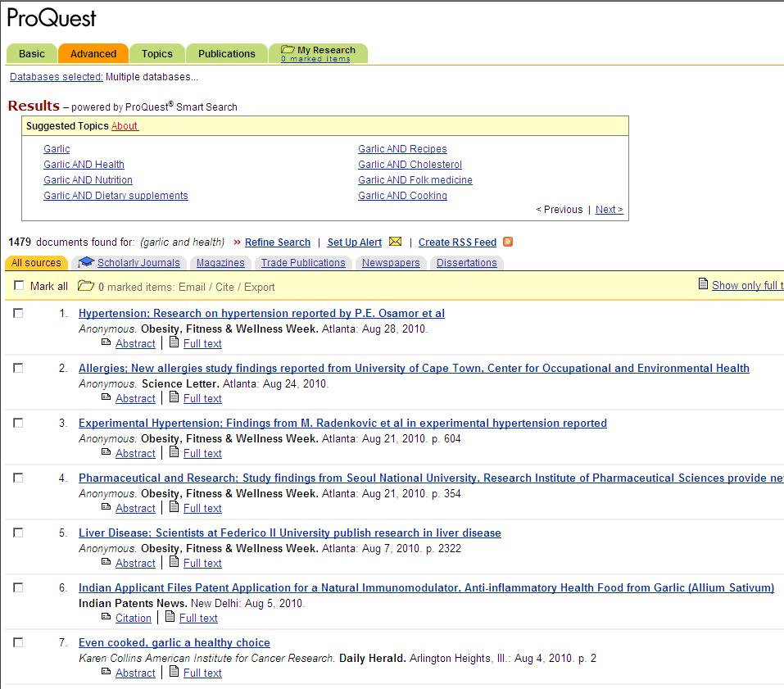This screenshot has height=689, width=784.
Task: Open the Indian Applicant Files Patent Application article
Action: pyautogui.click(x=426, y=588)
